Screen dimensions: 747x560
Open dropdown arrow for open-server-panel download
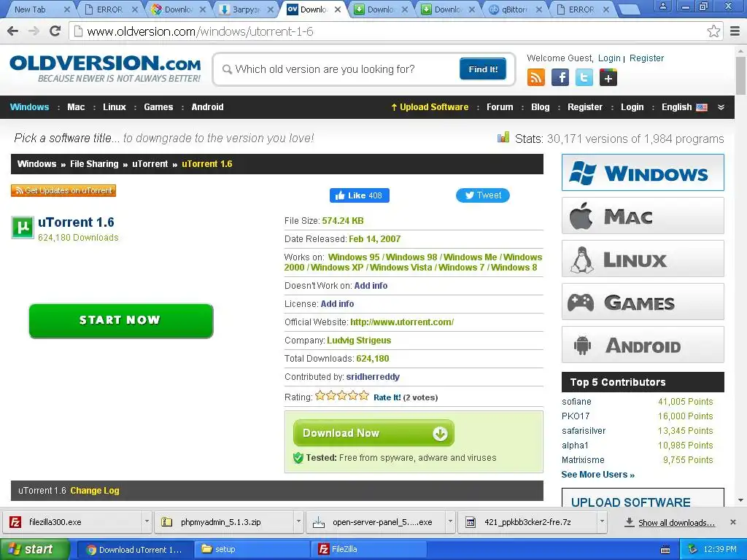coord(449,522)
